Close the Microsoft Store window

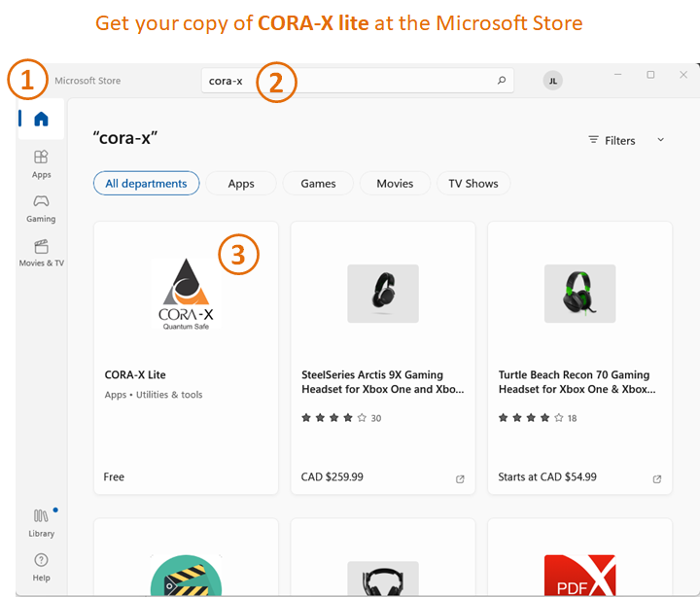click(683, 75)
